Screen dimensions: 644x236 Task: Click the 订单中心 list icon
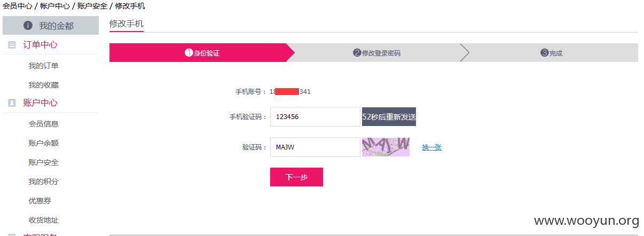click(12, 45)
